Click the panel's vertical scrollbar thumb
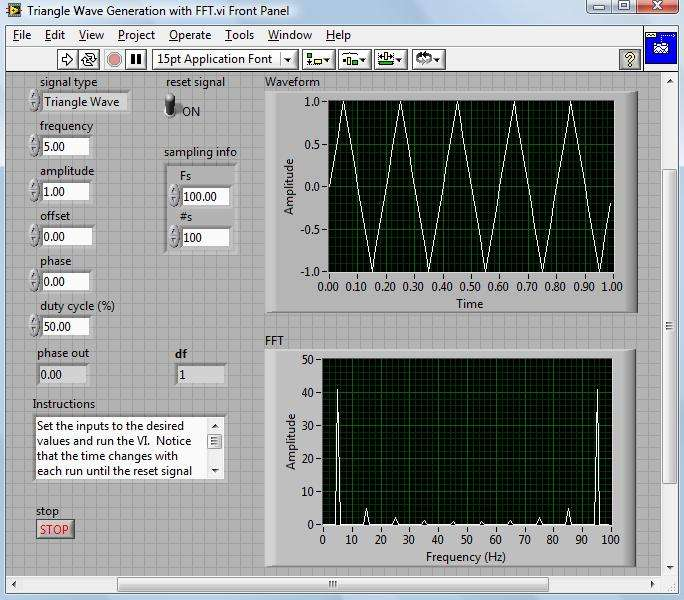 (x=670, y=326)
